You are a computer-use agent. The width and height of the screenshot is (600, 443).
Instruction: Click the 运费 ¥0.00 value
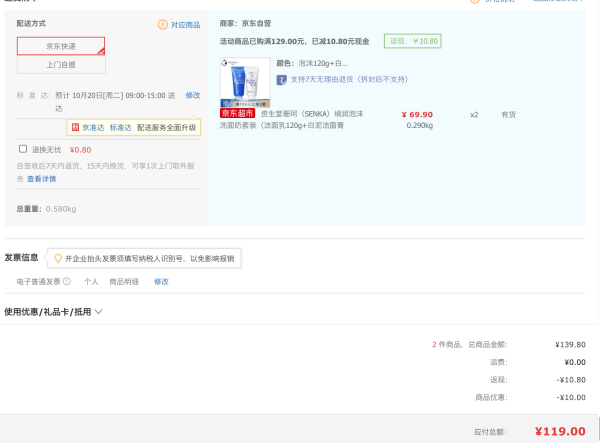[x=575, y=362]
